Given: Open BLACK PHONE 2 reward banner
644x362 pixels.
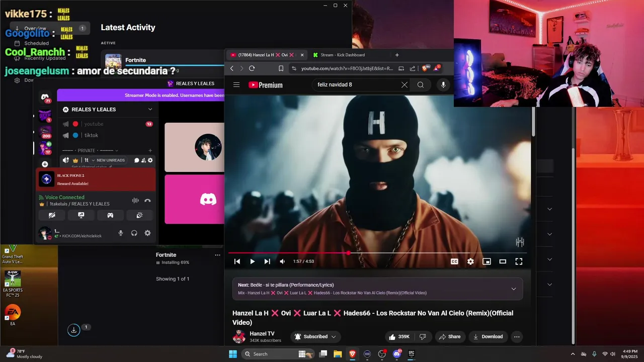Looking at the screenshot, I should click(96, 179).
